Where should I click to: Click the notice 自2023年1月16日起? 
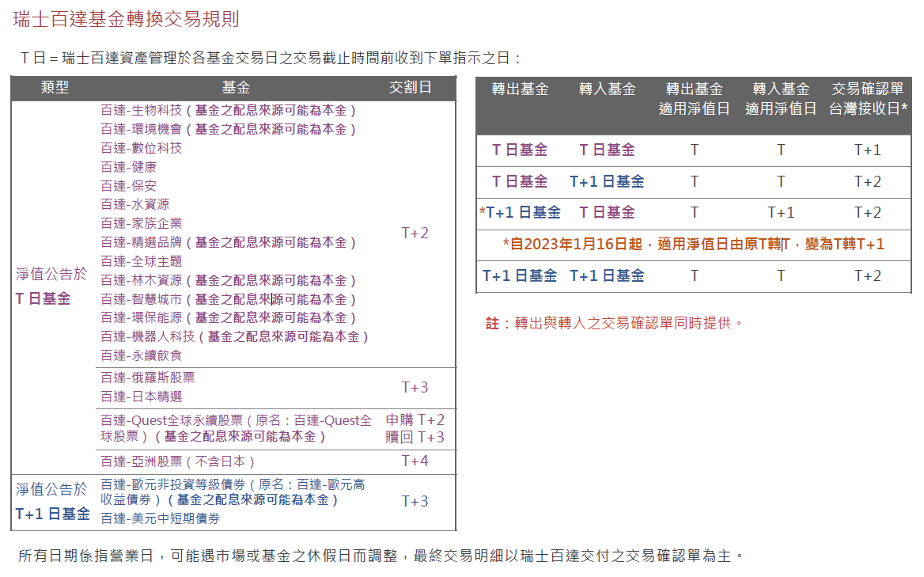click(694, 245)
